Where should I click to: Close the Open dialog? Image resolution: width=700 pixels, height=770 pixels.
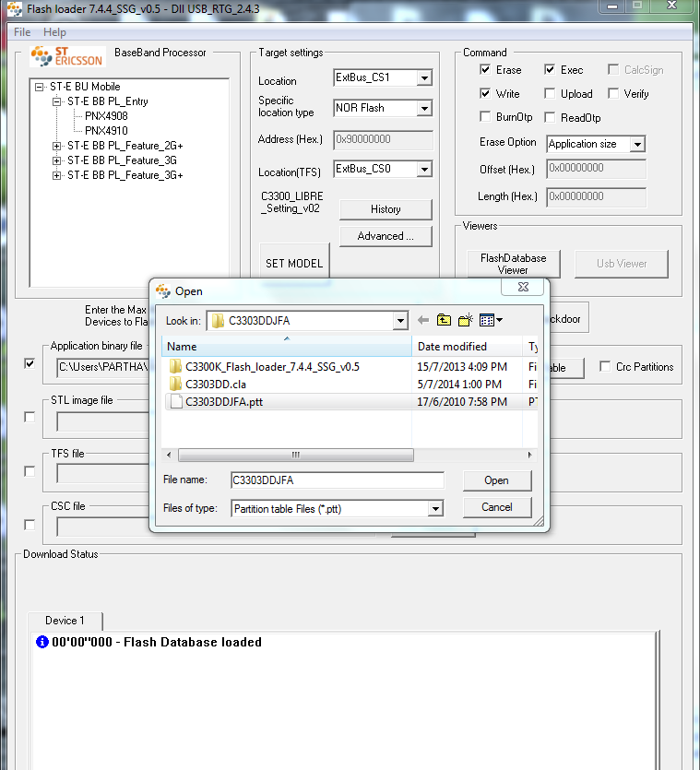[x=523, y=287]
